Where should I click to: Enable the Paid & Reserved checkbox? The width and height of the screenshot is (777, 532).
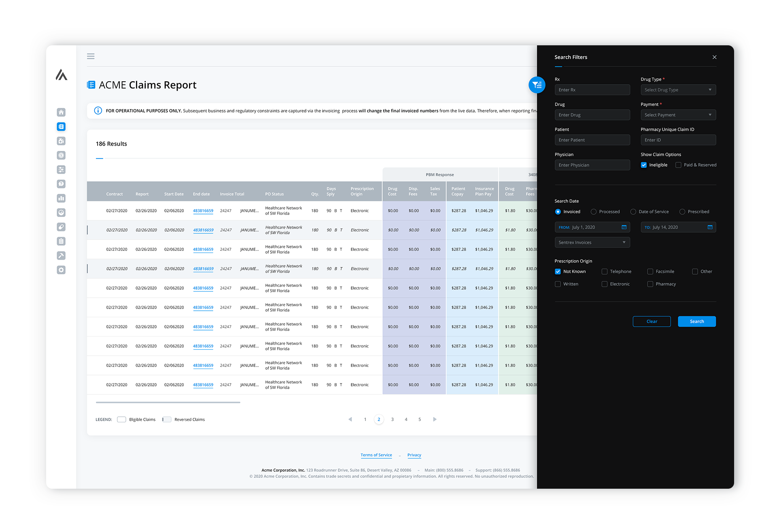pos(678,165)
